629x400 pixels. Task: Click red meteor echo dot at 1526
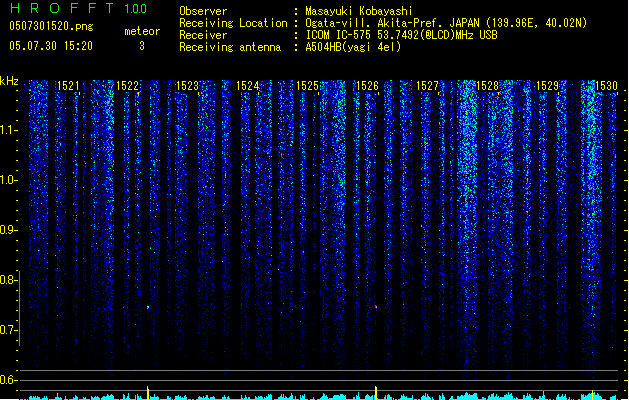376,307
